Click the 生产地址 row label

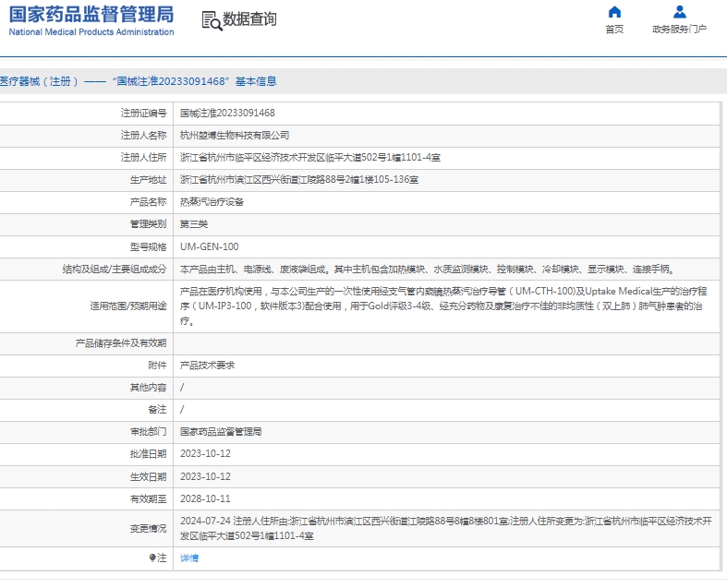pos(148,180)
